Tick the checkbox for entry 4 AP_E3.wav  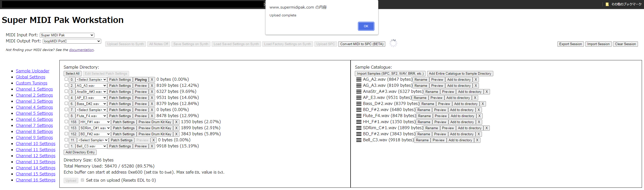tap(66, 97)
